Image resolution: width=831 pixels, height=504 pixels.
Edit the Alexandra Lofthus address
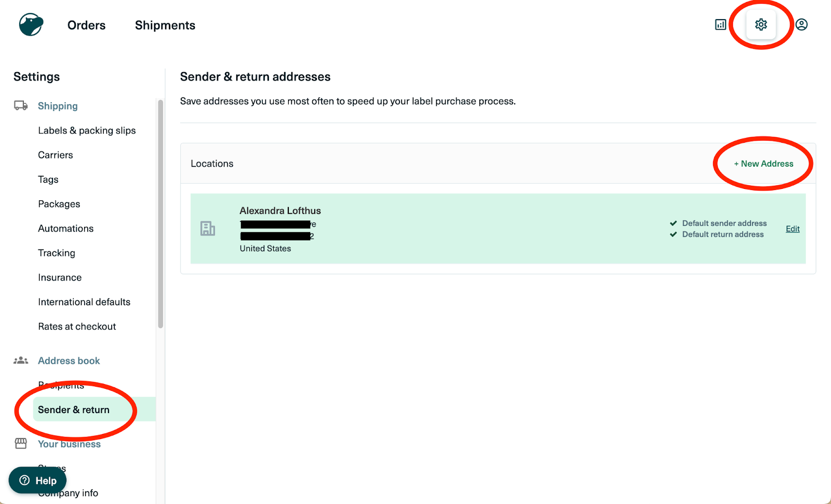793,229
